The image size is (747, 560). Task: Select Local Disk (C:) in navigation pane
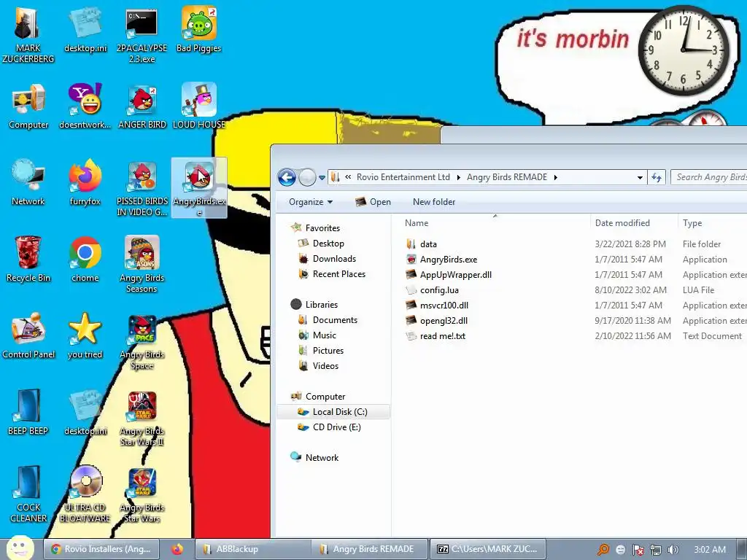tap(333, 412)
